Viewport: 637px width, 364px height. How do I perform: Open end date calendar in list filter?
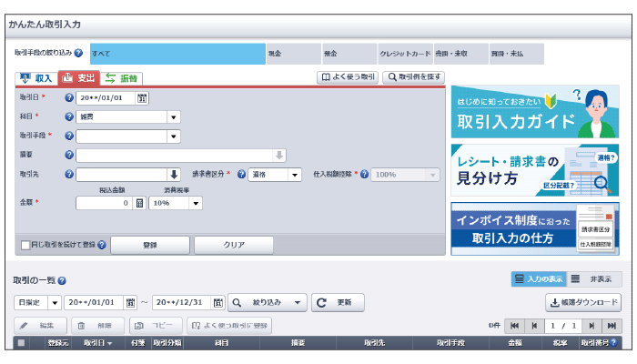(x=218, y=302)
